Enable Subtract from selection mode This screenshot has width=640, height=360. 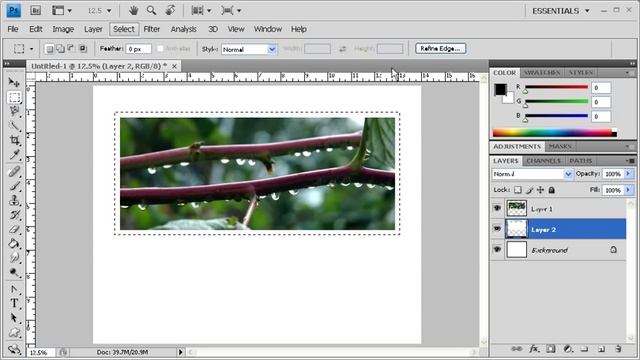(x=71, y=49)
